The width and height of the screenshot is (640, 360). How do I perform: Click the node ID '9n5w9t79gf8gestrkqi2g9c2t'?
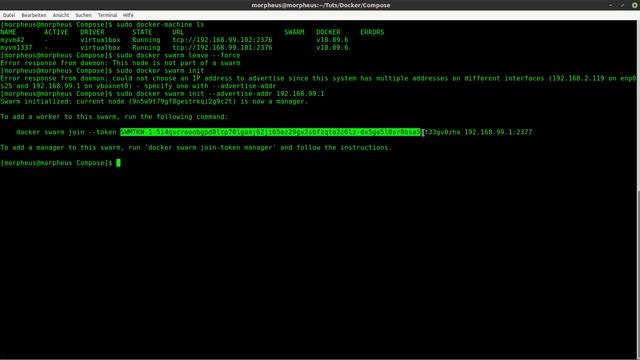pyautogui.click(x=182, y=102)
